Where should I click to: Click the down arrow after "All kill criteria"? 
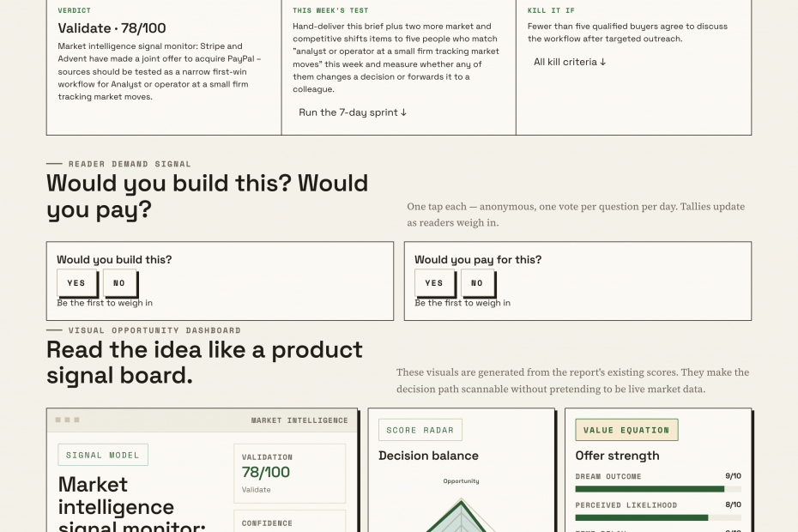603,62
